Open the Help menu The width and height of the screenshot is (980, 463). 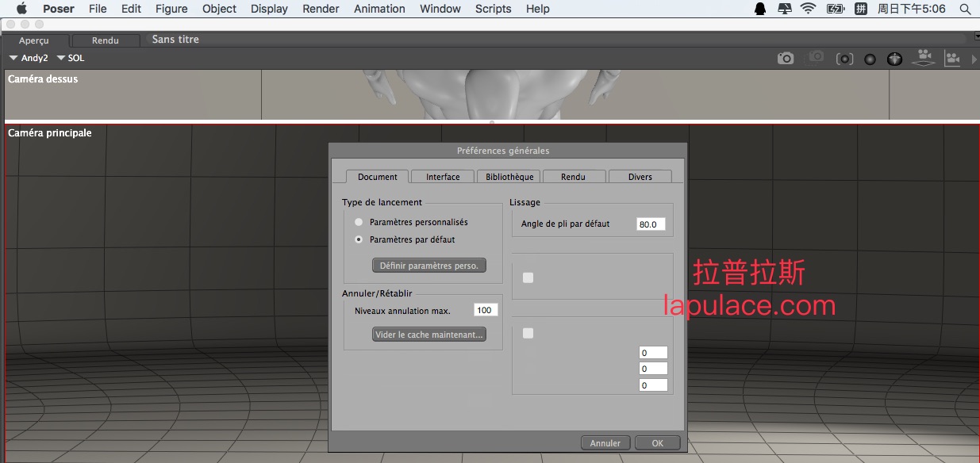[538, 9]
